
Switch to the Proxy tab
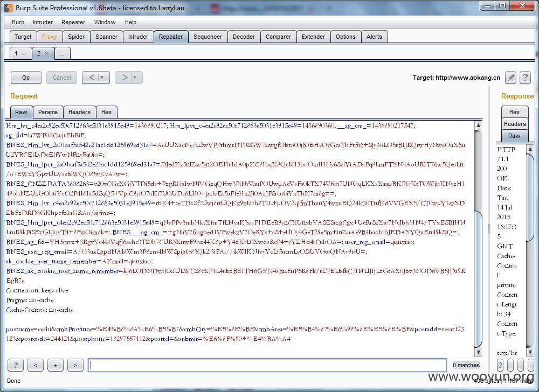click(x=49, y=37)
